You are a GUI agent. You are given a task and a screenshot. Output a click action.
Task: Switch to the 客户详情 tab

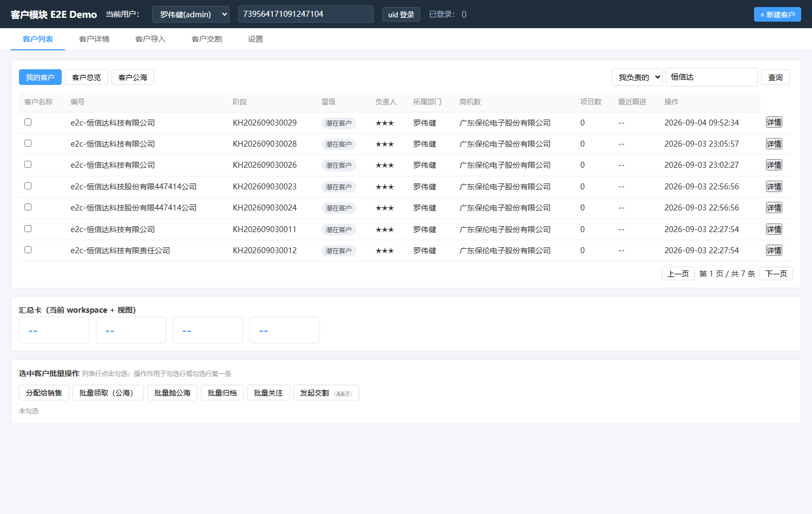tap(94, 39)
